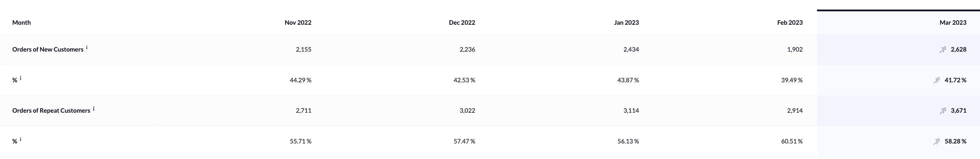Click info icon beside Orders of New Customers
980x159 pixels.
click(x=87, y=48)
